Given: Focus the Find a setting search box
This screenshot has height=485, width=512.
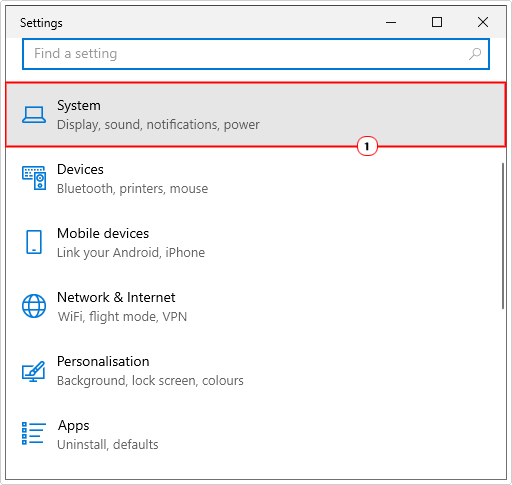Looking at the screenshot, I should [256, 54].
